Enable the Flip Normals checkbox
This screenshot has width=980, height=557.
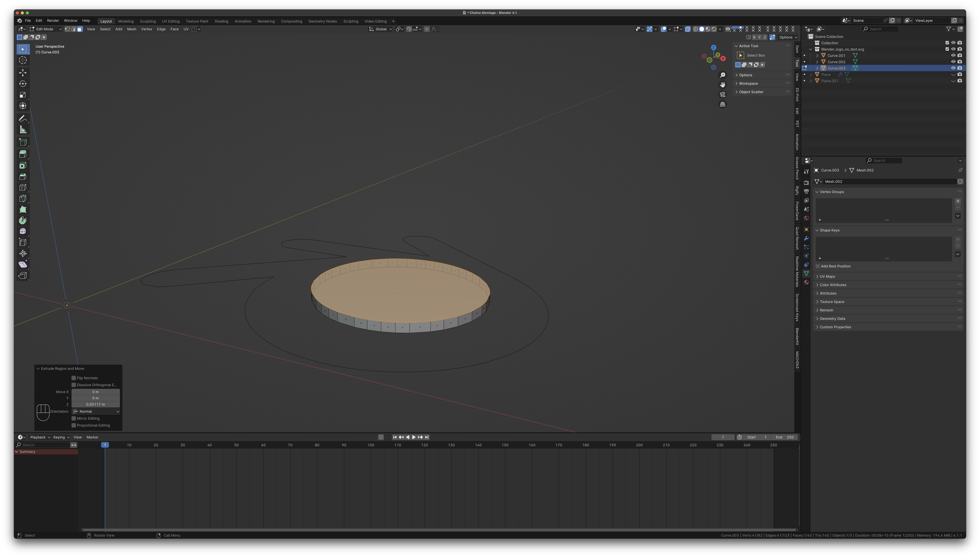point(74,378)
